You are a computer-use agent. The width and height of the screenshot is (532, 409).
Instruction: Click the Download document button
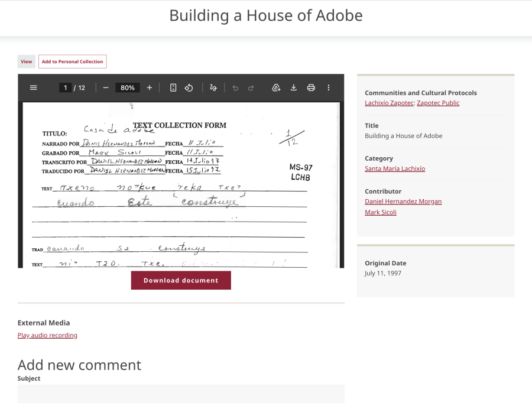[181, 281]
